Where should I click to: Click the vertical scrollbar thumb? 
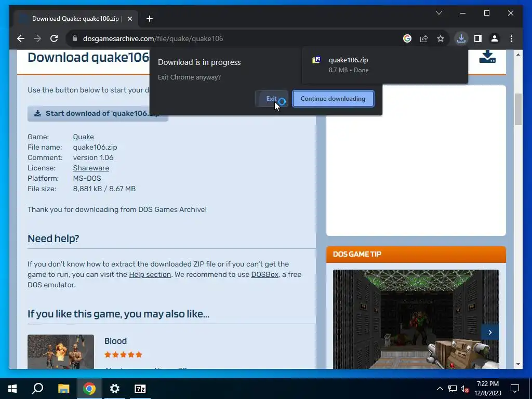click(518, 109)
